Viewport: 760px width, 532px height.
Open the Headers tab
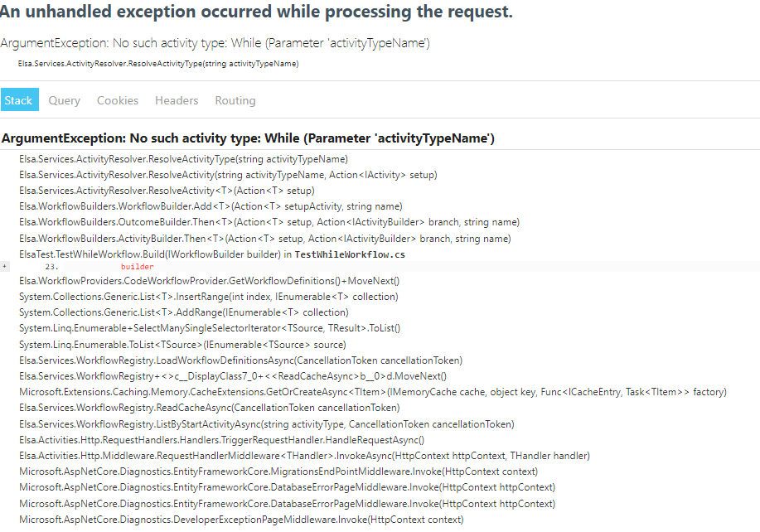[x=176, y=99]
